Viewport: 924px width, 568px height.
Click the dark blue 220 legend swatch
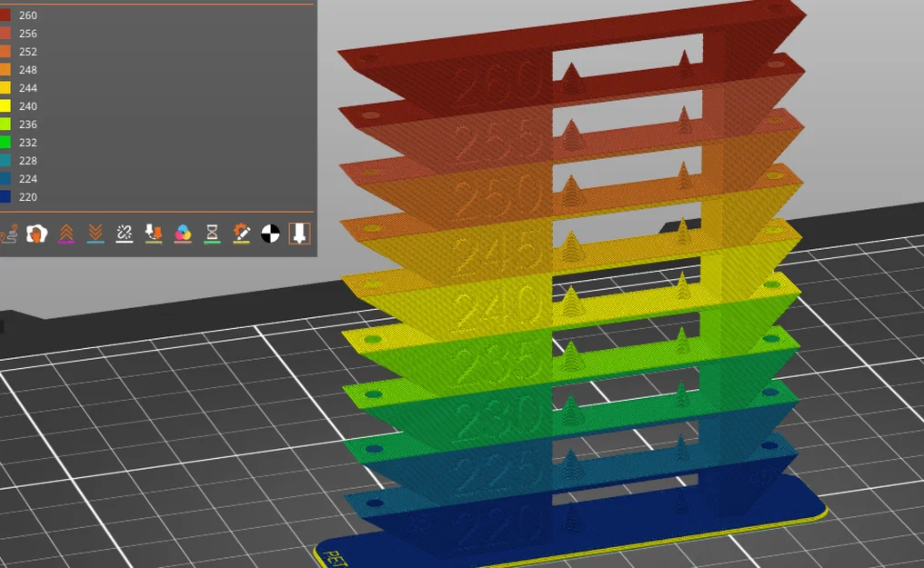(5, 197)
